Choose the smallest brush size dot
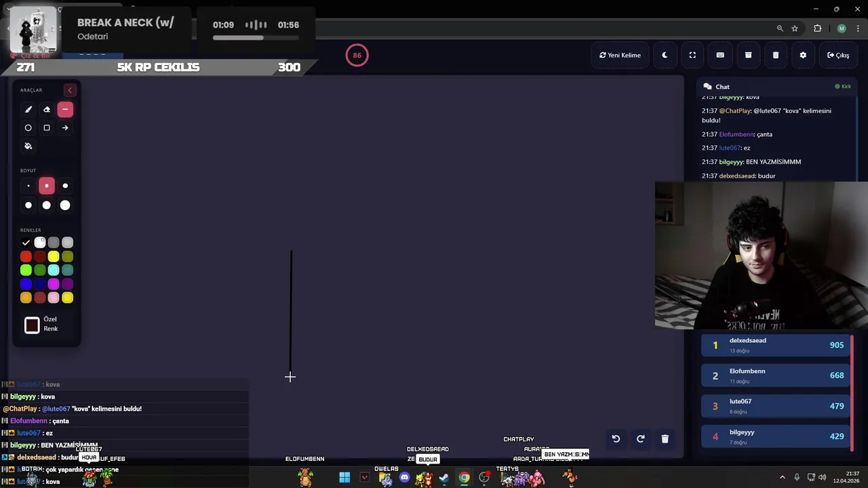868x488 pixels. [28, 186]
